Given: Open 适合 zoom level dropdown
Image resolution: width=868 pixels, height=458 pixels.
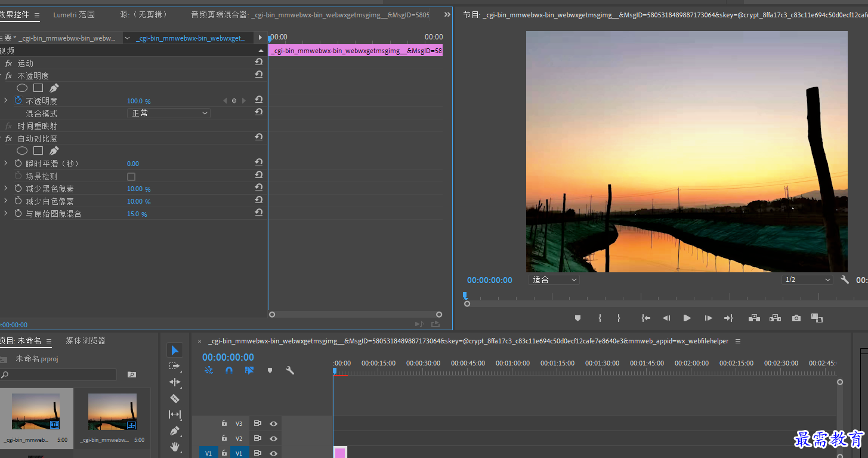Looking at the screenshot, I should click(x=554, y=279).
